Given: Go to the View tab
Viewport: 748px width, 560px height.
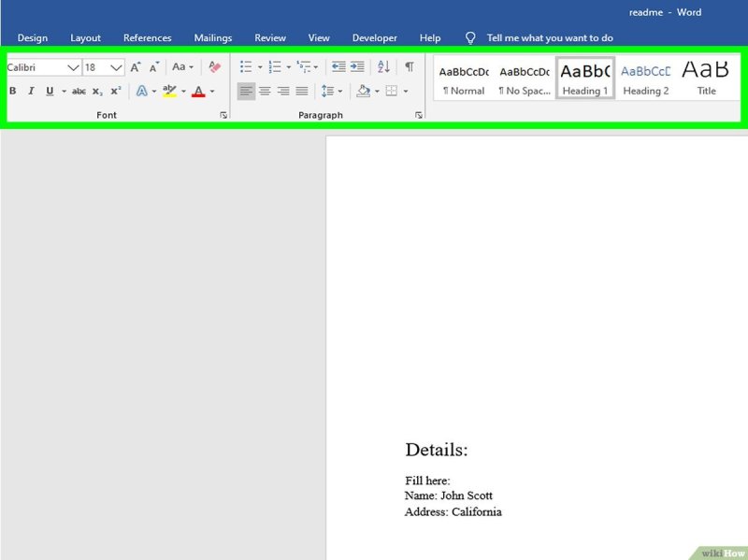Looking at the screenshot, I should [319, 37].
